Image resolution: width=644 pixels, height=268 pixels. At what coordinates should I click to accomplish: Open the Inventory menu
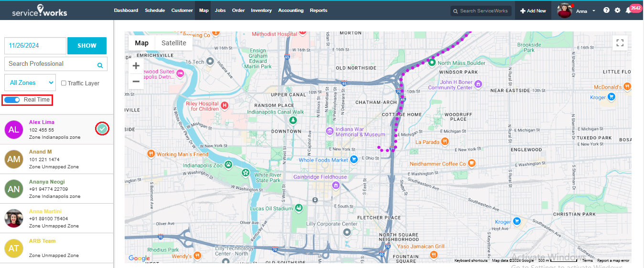261,10
